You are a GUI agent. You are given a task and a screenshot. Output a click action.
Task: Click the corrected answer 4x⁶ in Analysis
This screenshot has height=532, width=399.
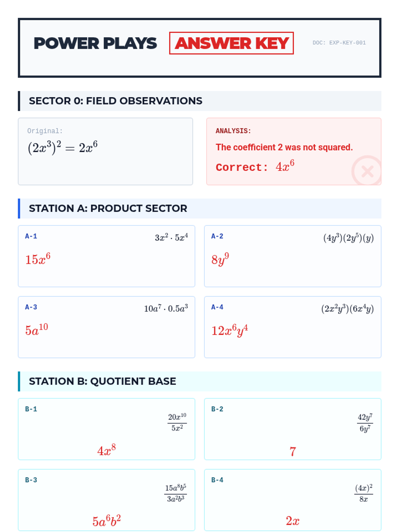(285, 166)
